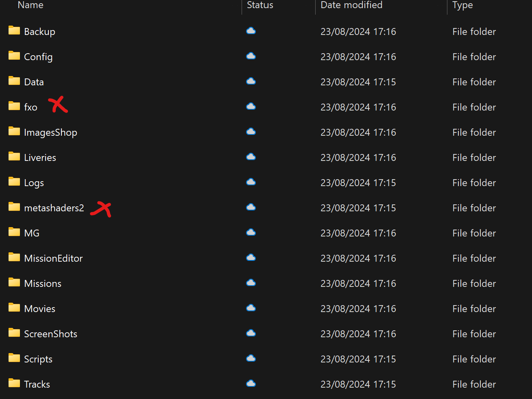
Task: Click cloud status icon for ImagesShop
Action: [x=251, y=132]
